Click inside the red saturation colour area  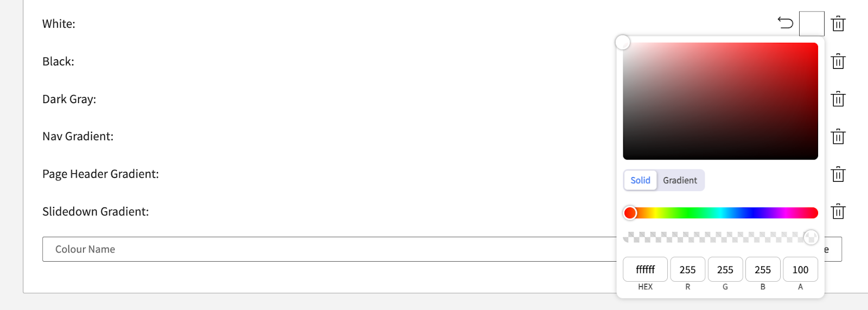coord(720,101)
